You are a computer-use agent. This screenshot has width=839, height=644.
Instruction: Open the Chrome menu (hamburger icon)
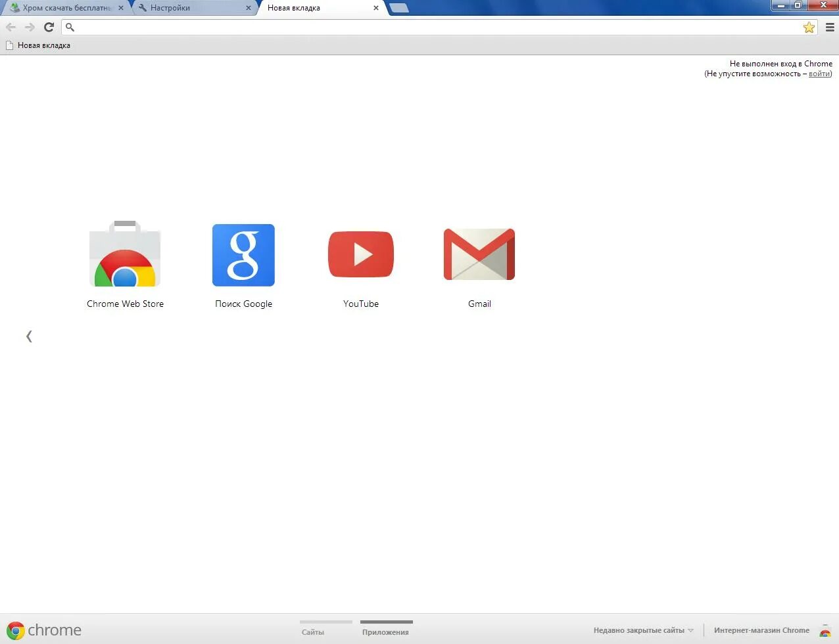830,27
